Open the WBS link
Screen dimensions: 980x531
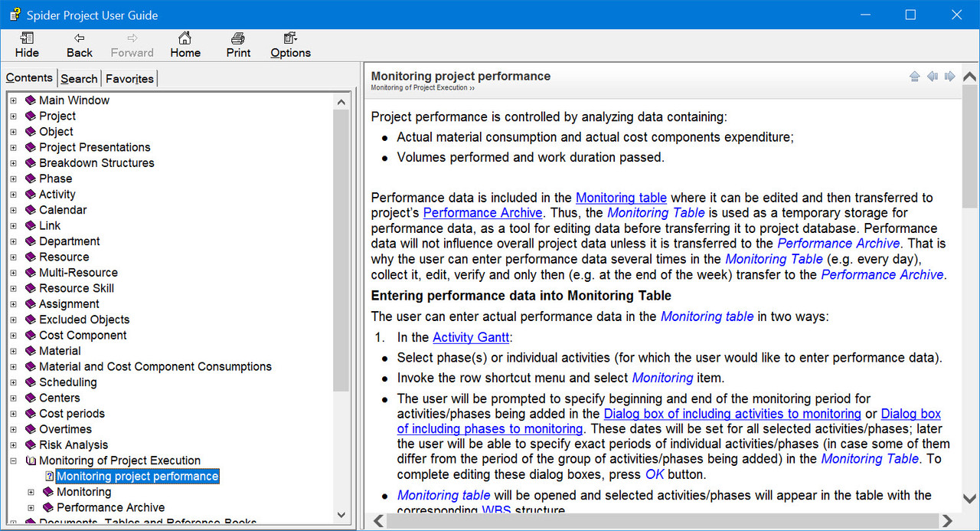coord(496,510)
